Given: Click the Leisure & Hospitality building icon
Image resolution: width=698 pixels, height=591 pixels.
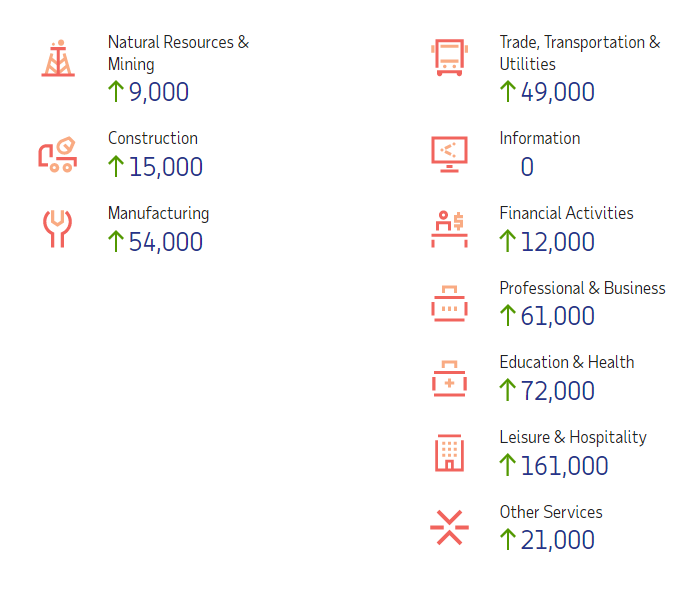Looking at the screenshot, I should [x=449, y=453].
